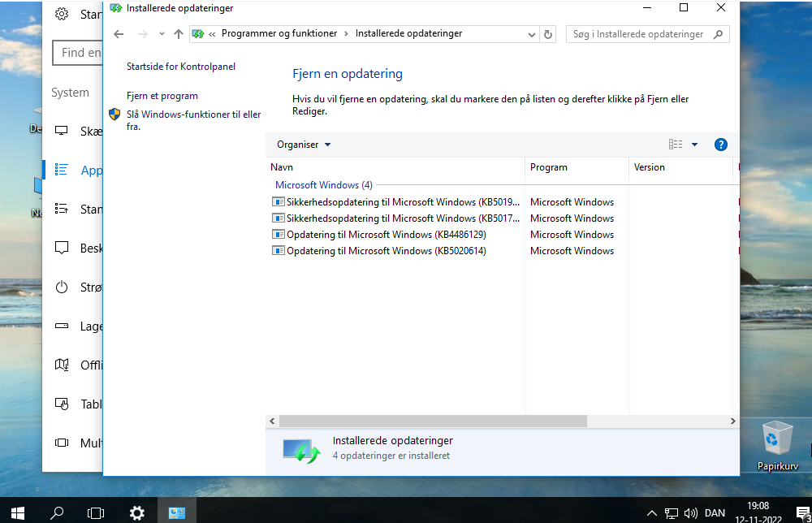812x523 pixels.
Task: Sort by Program column header
Action: coord(577,167)
